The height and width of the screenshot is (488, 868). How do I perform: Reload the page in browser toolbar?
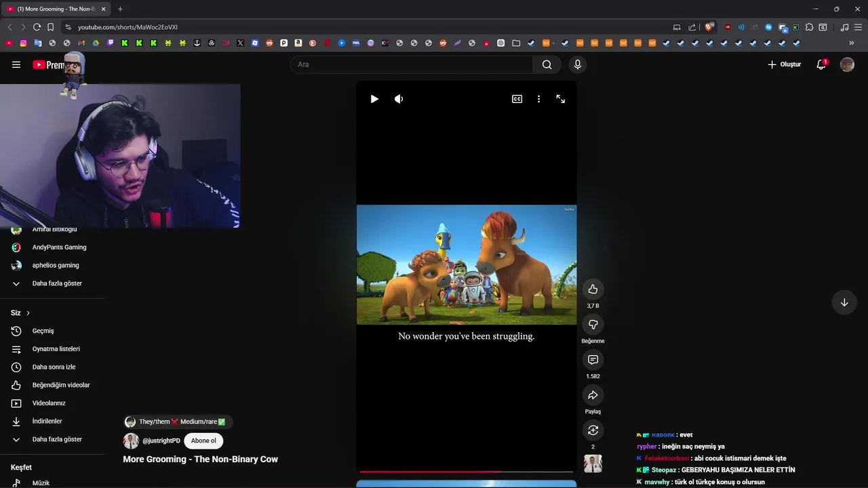tap(37, 27)
